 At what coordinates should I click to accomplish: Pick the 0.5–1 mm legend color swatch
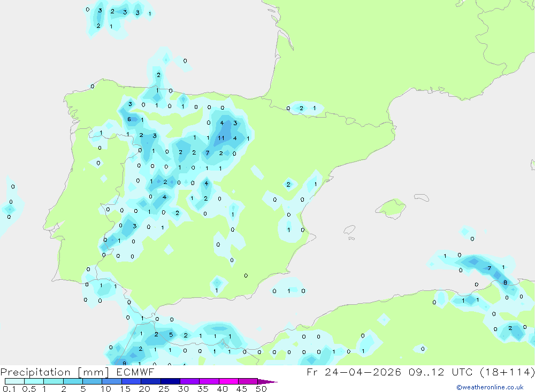(34, 381)
